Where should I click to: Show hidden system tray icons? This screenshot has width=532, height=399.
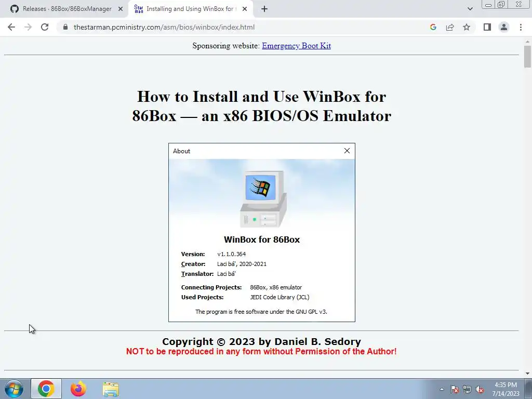(442, 389)
